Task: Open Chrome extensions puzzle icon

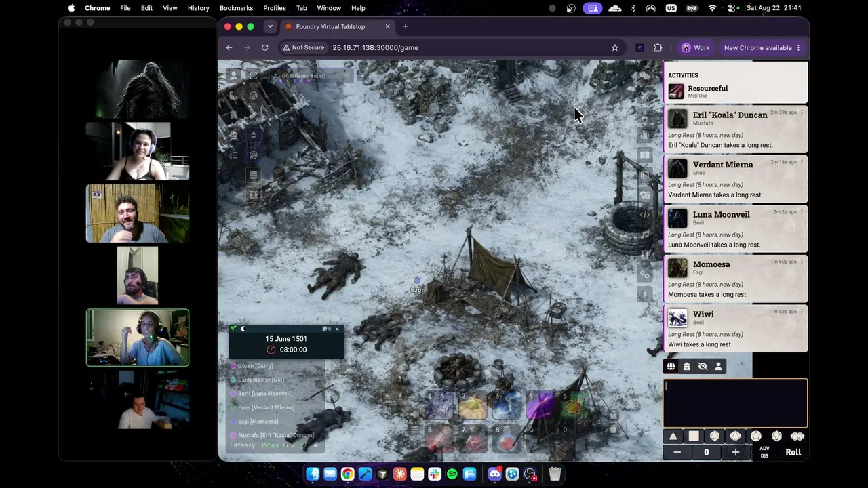Action: [x=658, y=48]
